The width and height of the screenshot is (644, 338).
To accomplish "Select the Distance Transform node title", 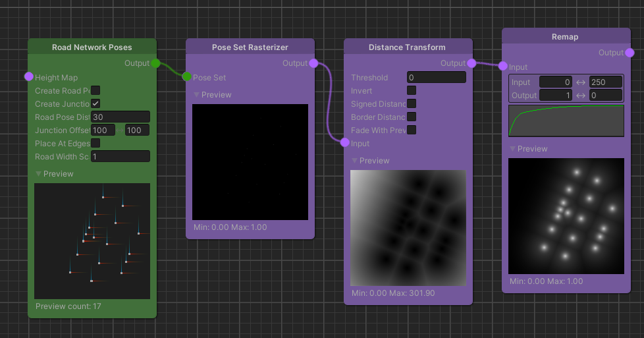I will (x=407, y=47).
